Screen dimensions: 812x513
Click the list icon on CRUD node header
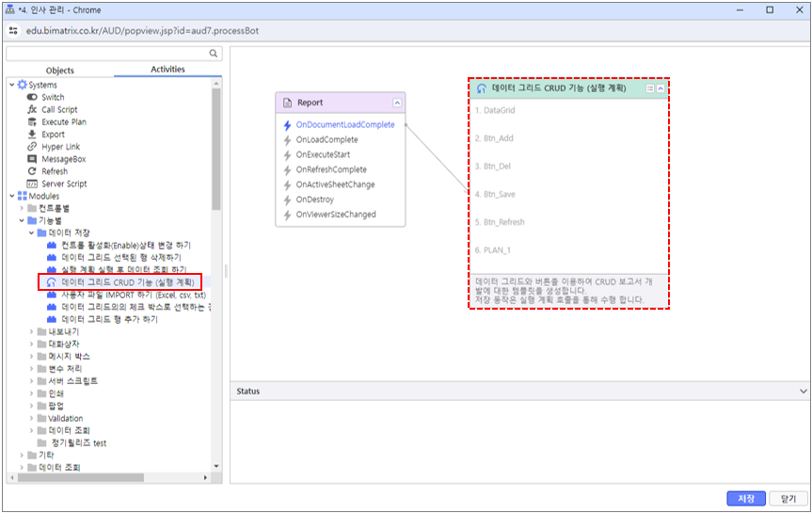pos(650,88)
